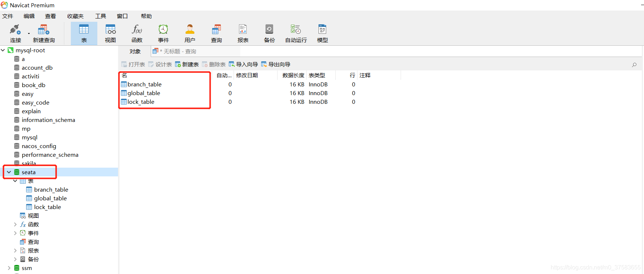The image size is (644, 274).
Task: Open the Tools (工具) menu
Action: tap(101, 16)
